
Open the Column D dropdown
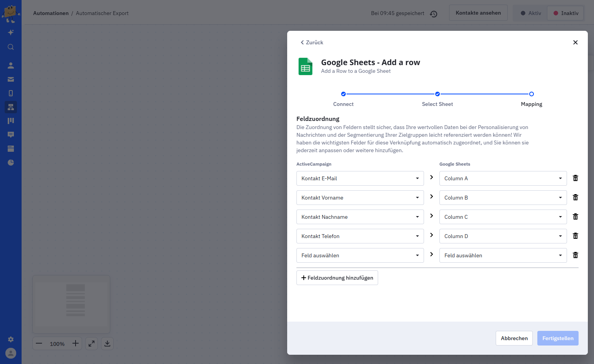tap(503, 236)
